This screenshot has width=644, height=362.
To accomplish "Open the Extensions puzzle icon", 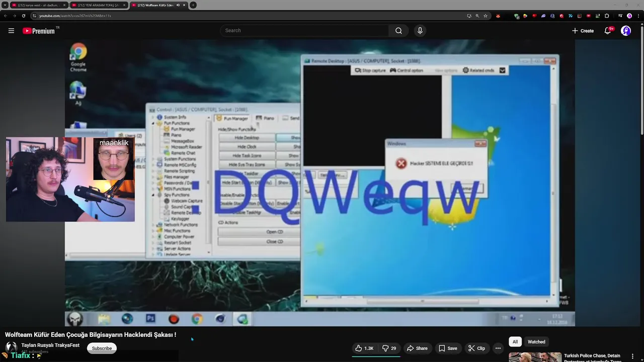I will pyautogui.click(x=607, y=16).
